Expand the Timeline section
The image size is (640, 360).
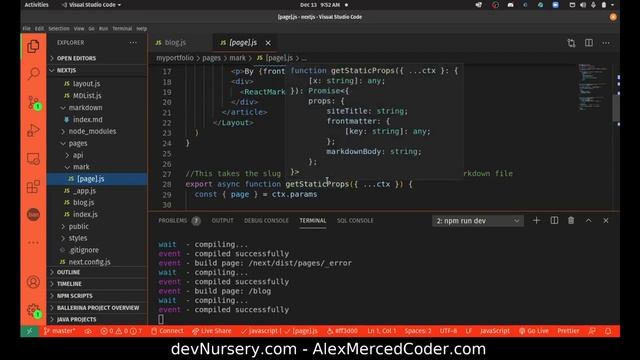click(97, 284)
